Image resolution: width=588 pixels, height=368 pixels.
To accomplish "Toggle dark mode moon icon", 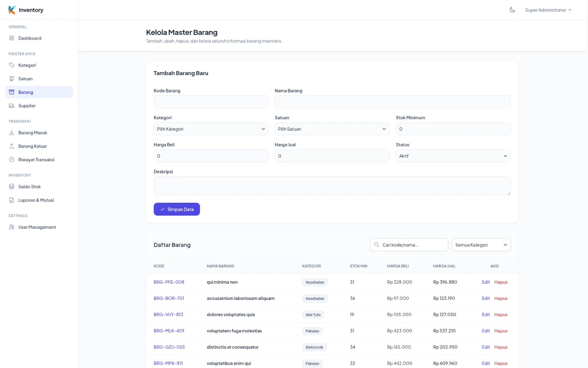I will pyautogui.click(x=512, y=10).
